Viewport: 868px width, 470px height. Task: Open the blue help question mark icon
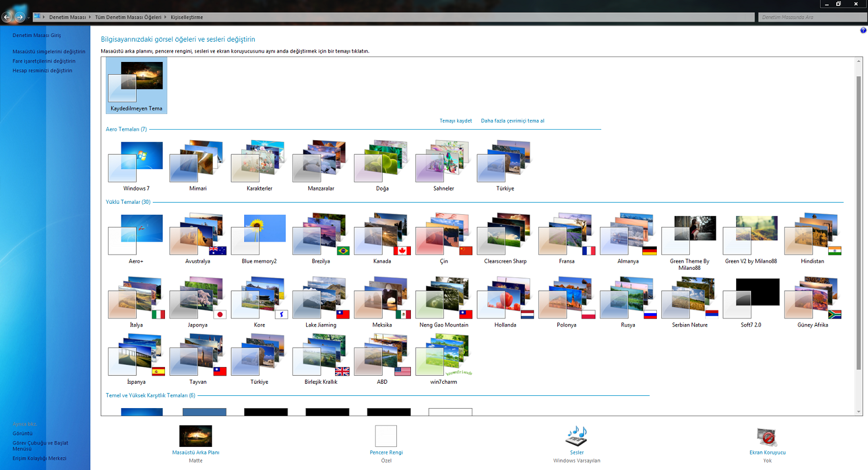point(863,30)
